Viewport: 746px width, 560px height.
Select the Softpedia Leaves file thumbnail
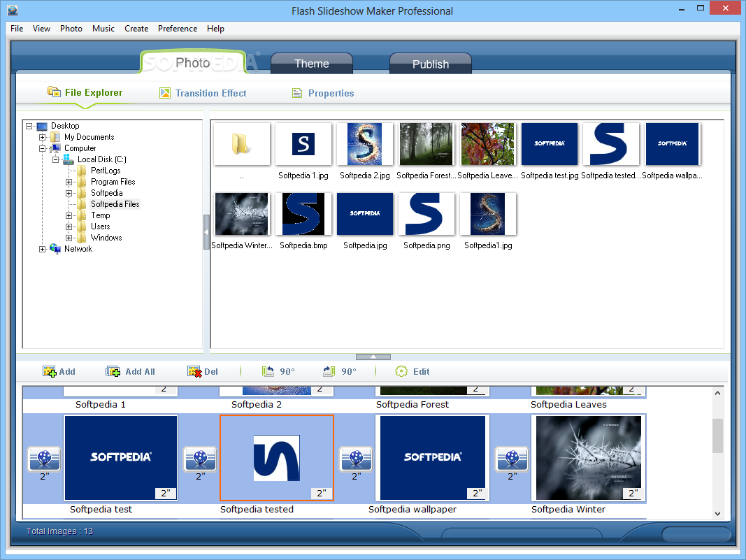coord(487,144)
